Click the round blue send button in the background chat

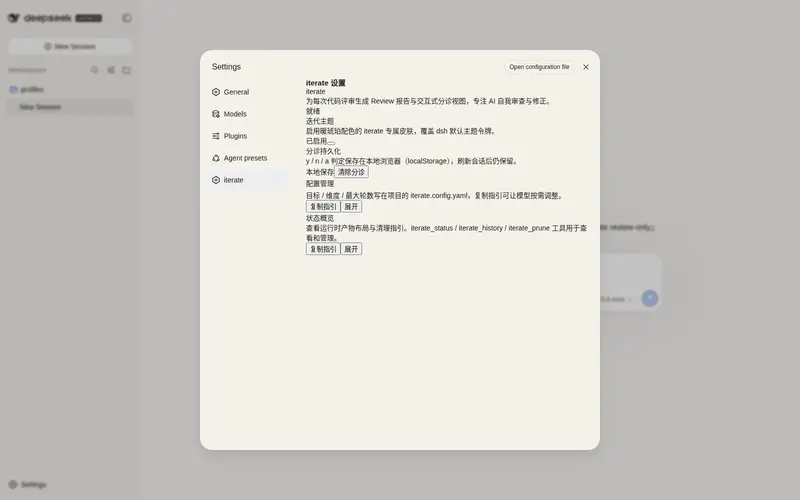click(x=649, y=298)
